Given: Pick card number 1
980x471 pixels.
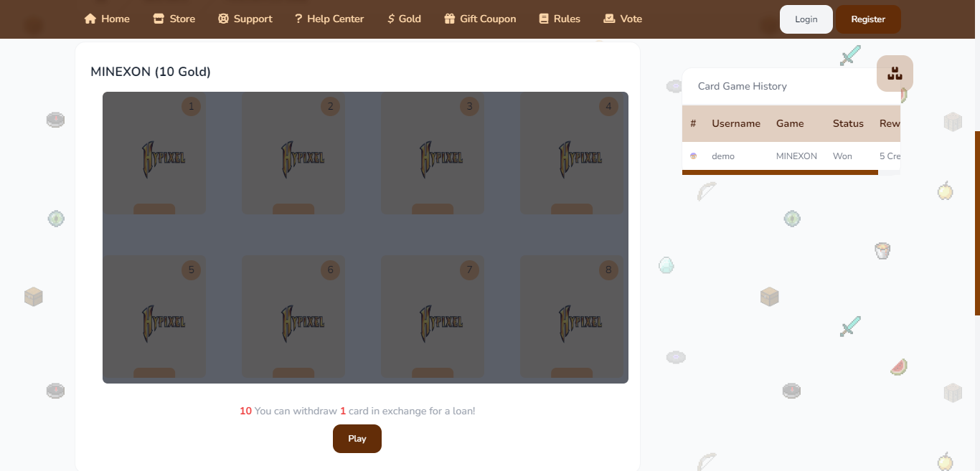Looking at the screenshot, I should tap(154, 153).
